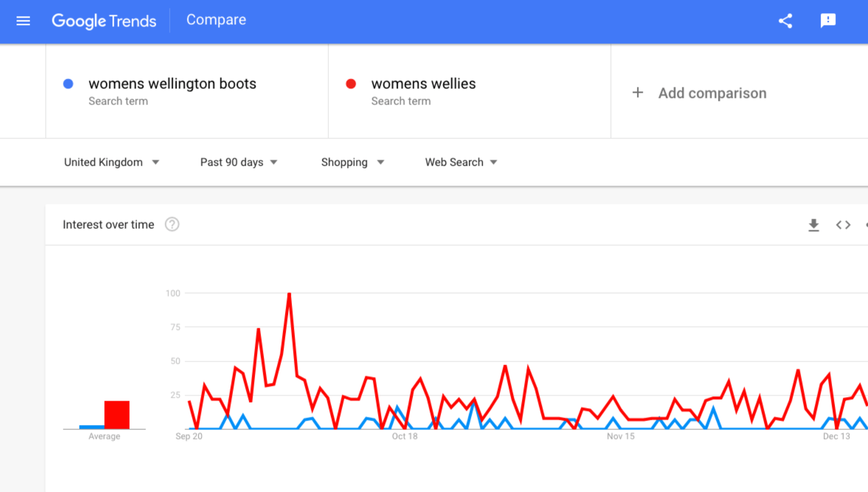Click the Google Trends logo
This screenshot has width=868, height=492.
point(104,21)
